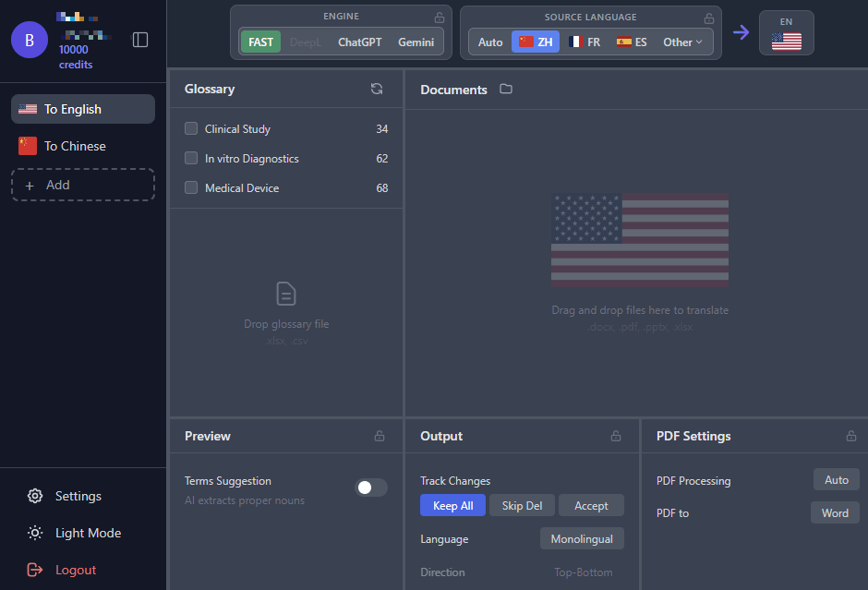Screen dimensions: 868x590
Task: Toggle the Preview panel lock icon
Action: tap(380, 436)
